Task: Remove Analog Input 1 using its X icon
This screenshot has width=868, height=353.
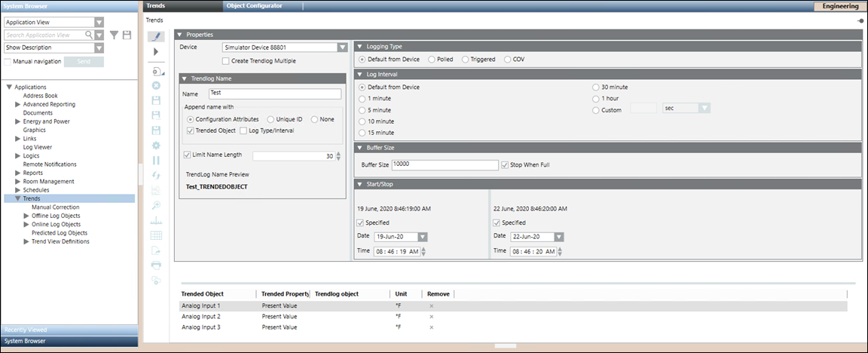Action: [x=431, y=306]
